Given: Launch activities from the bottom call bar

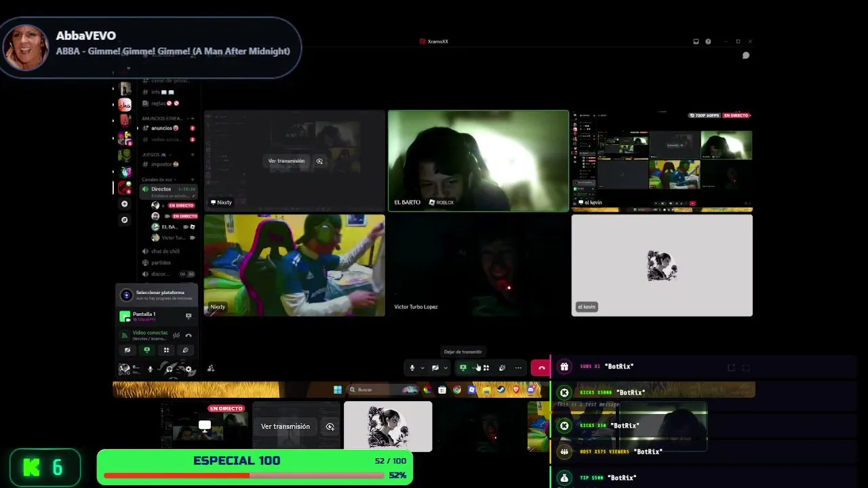Looking at the screenshot, I should point(486,368).
